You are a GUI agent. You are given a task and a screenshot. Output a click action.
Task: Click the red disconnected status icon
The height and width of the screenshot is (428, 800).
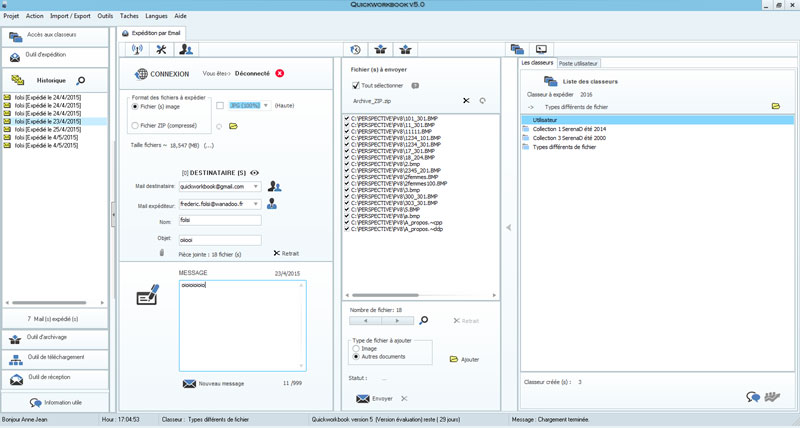click(280, 73)
